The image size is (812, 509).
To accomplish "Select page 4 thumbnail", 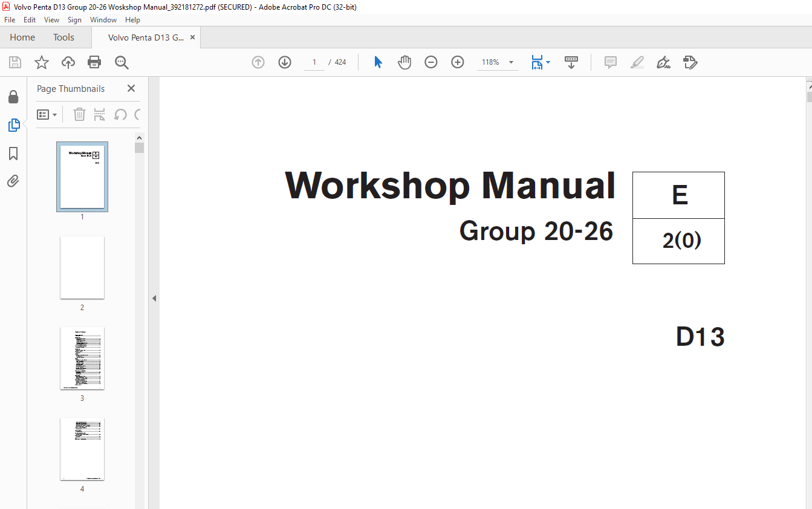I will point(82,449).
